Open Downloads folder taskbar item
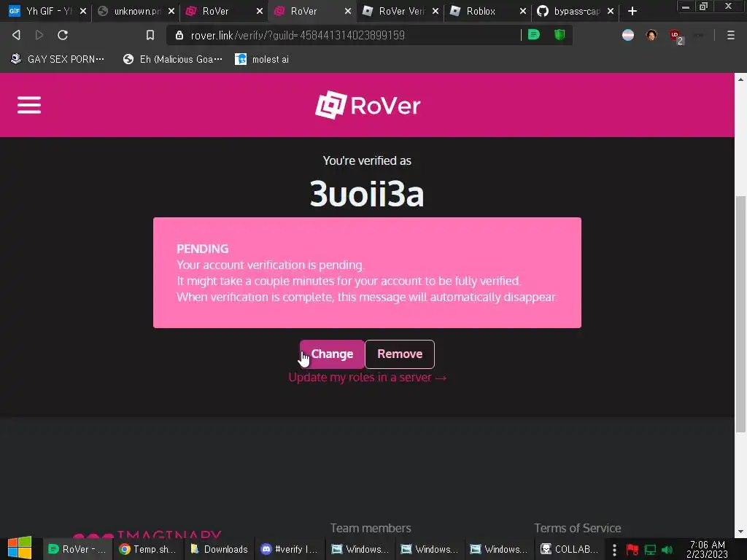This screenshot has width=747, height=560. (219, 549)
